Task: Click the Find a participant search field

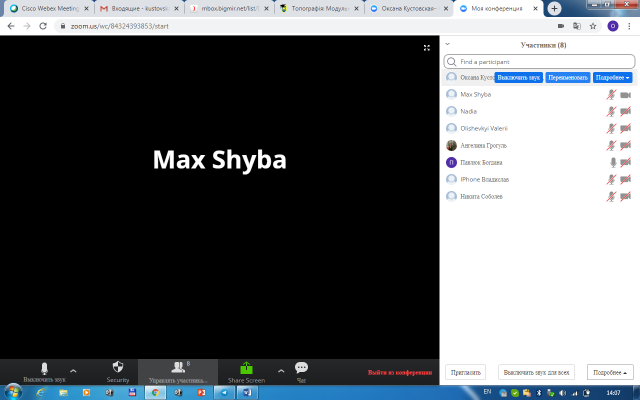Action: click(539, 62)
